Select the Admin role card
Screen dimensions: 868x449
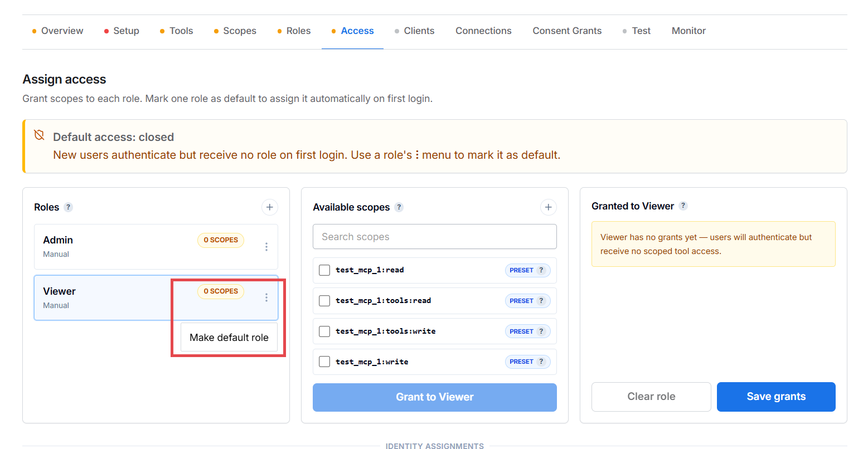[156, 247]
